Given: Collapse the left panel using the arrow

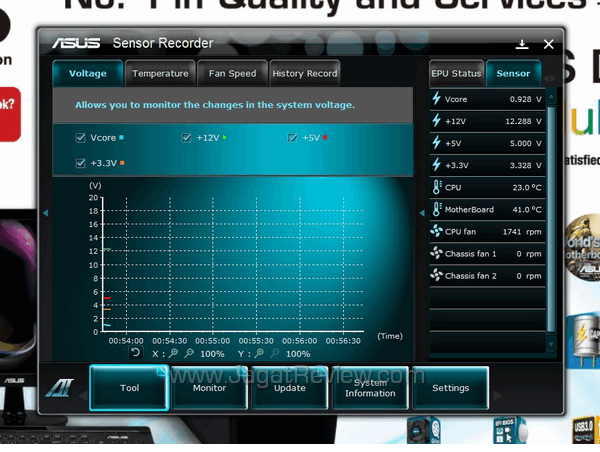Looking at the screenshot, I should (44, 213).
